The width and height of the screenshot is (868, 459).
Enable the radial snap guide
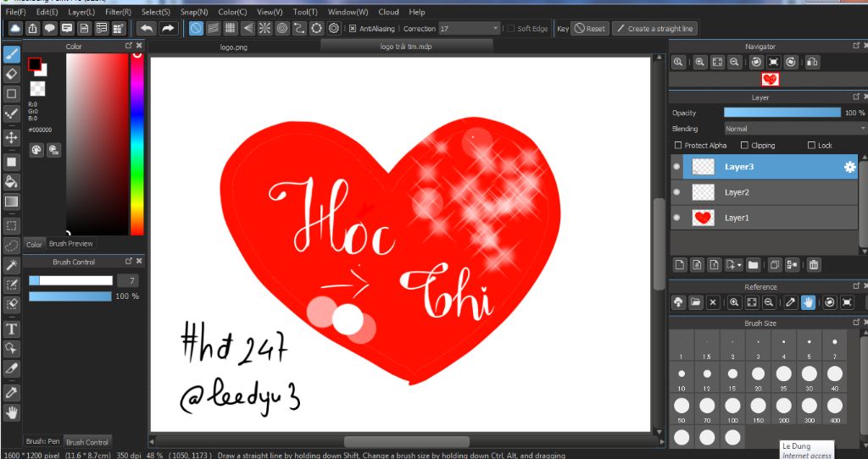pyautogui.click(x=264, y=28)
